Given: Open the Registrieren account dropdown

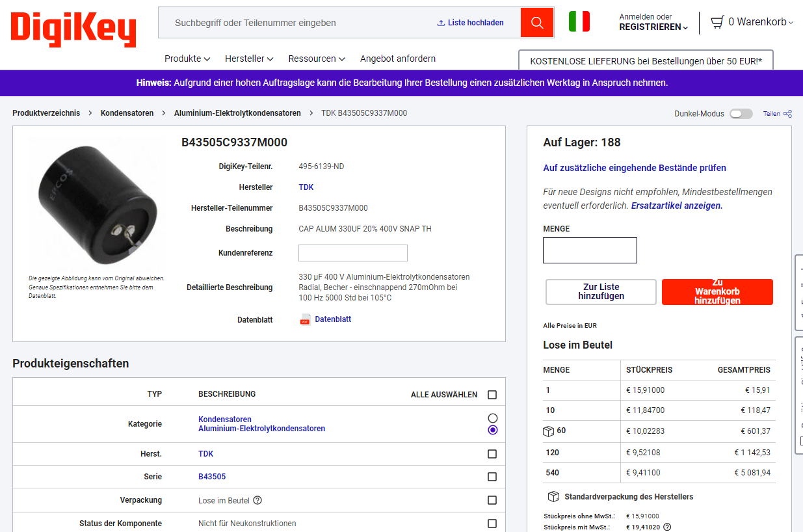Looking at the screenshot, I should click(653, 27).
